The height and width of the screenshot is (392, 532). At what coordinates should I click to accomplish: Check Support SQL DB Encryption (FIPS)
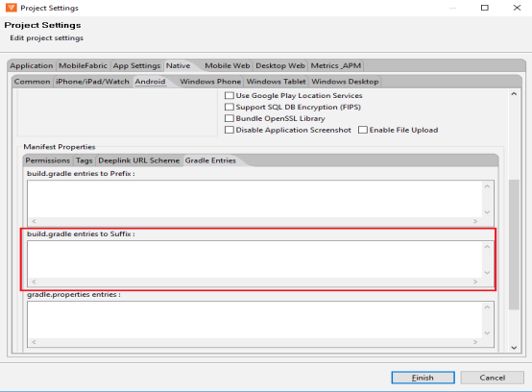pos(230,107)
